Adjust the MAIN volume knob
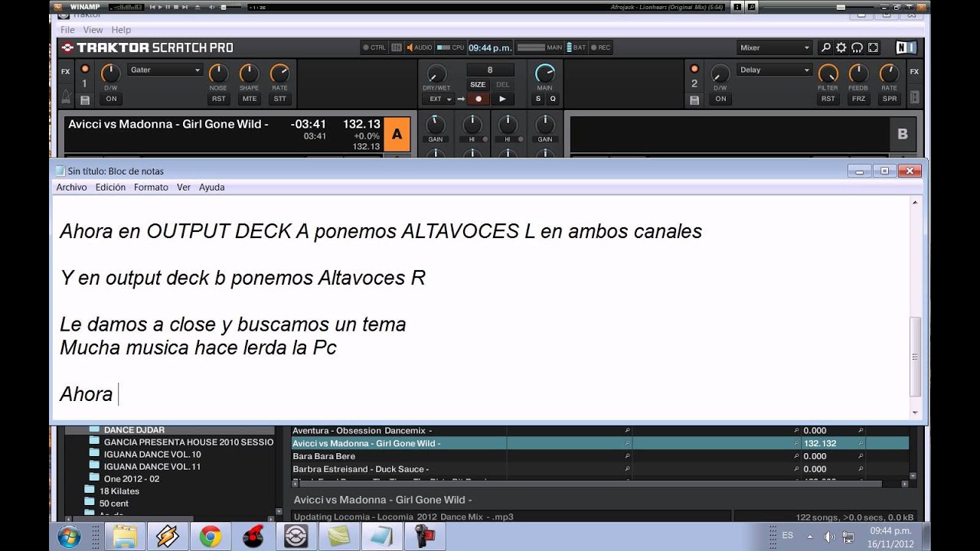980x551 pixels. (544, 73)
